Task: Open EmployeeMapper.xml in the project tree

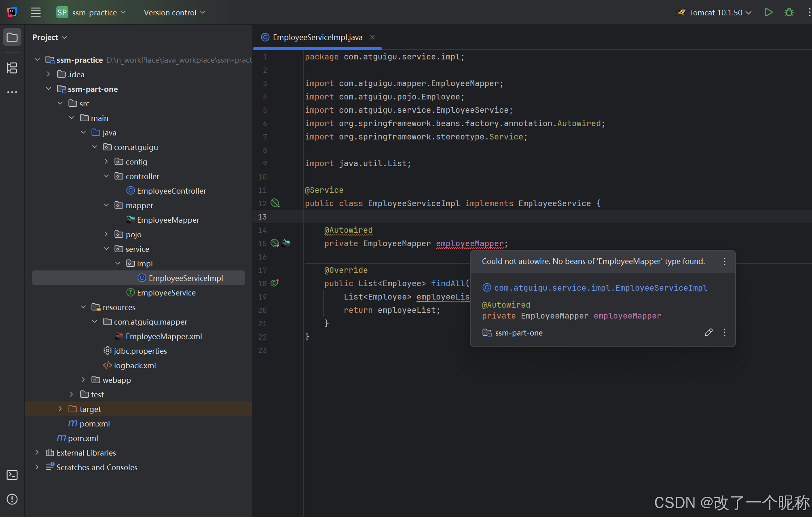Action: 163,336
